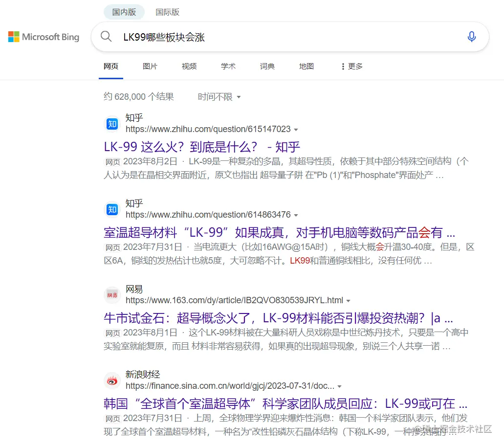
Task: Click the snippet mentioning 16AWG@15A
Action: [x=289, y=254]
